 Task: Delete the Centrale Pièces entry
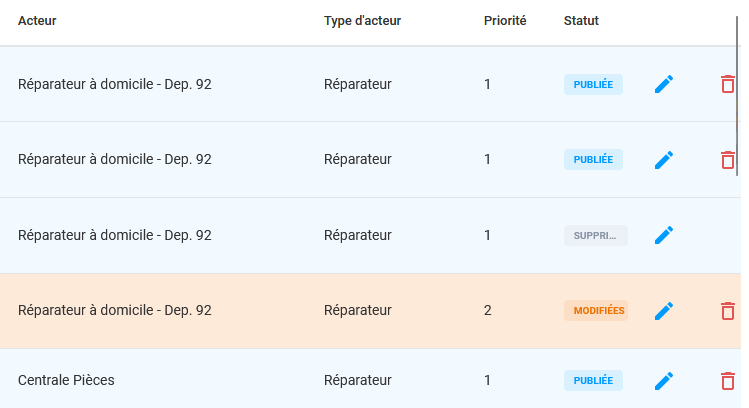728,381
